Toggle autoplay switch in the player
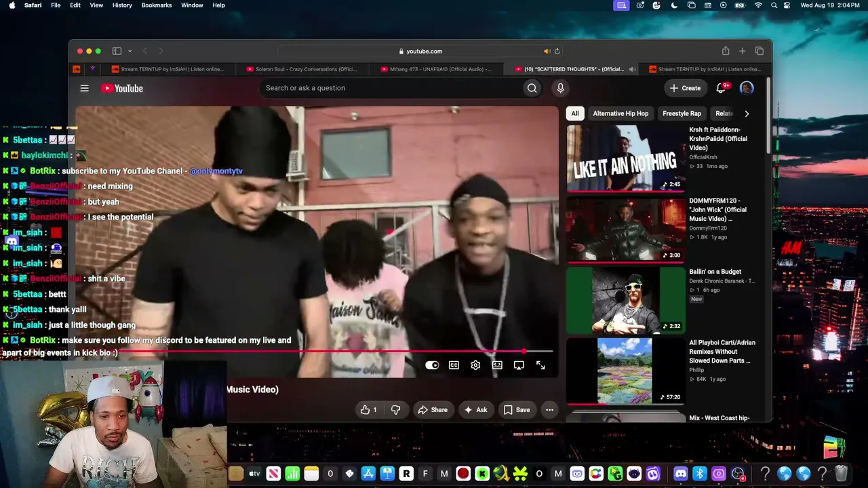The width and height of the screenshot is (868, 488). (x=432, y=365)
